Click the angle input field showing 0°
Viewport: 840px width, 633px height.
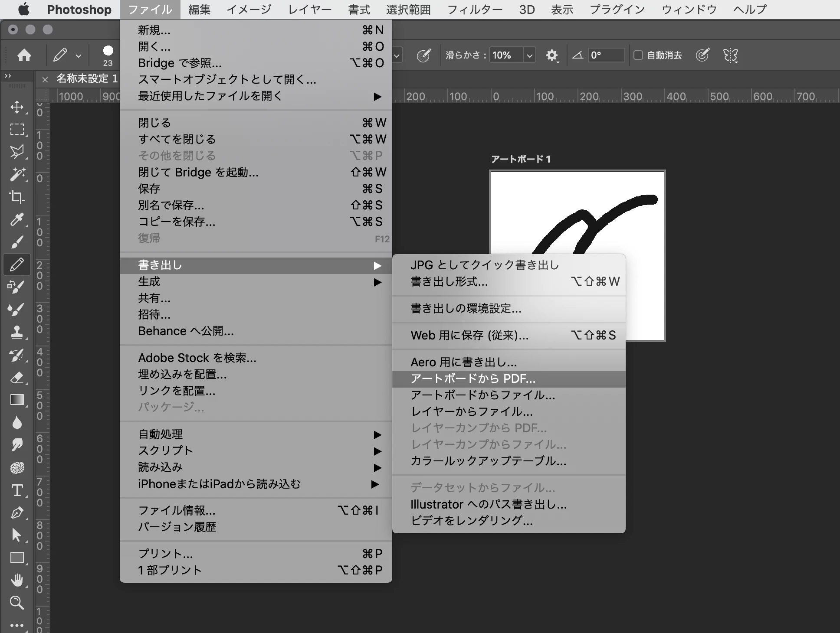pyautogui.click(x=606, y=55)
